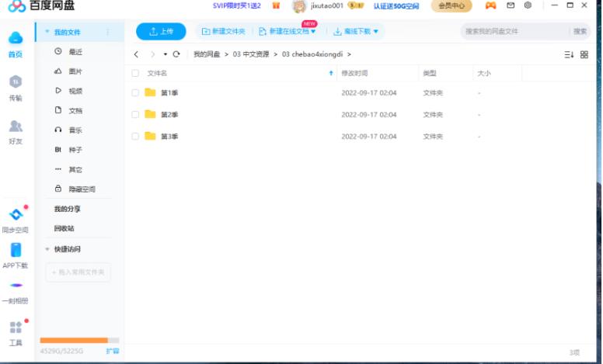Viewport: 603px width, 364px height.
Task: Go back with the left arrow
Action: (x=136, y=54)
